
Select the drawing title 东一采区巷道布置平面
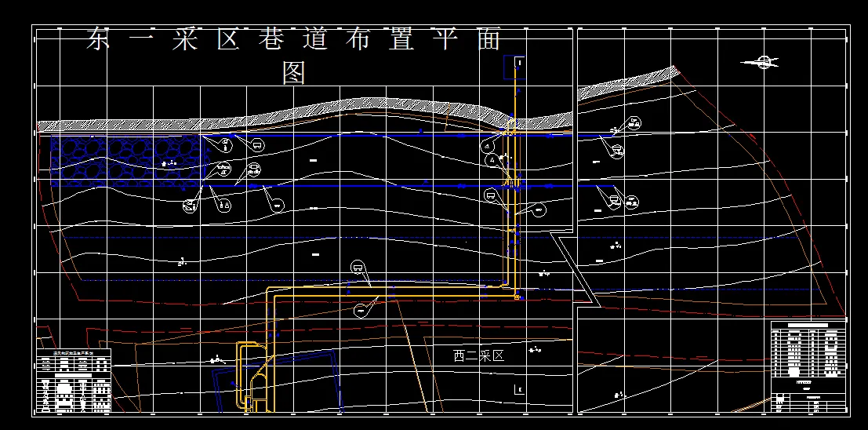(293, 40)
